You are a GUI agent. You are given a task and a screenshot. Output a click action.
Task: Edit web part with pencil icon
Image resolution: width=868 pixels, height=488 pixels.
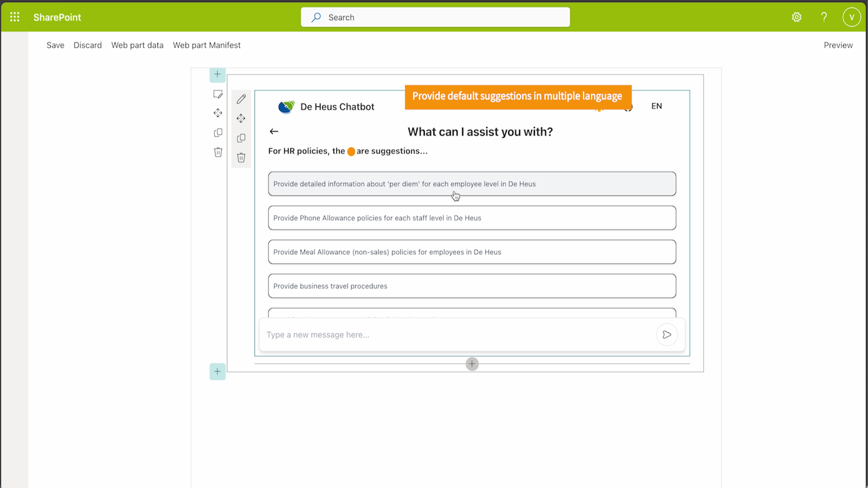(241, 99)
